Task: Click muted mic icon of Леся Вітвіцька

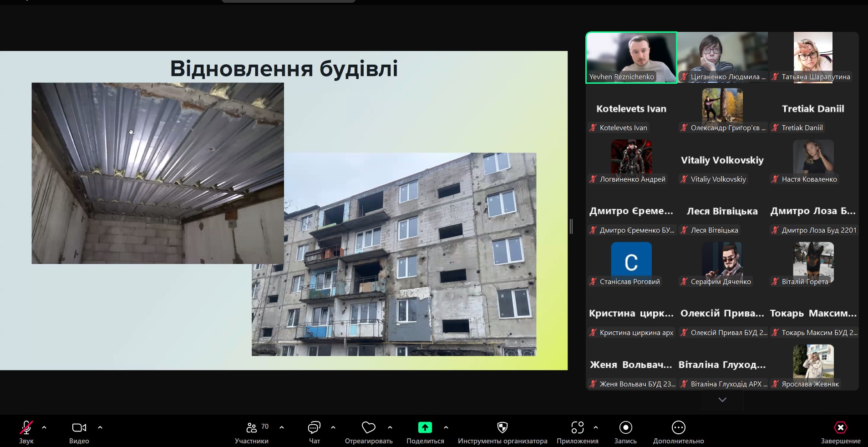Action: pos(684,230)
